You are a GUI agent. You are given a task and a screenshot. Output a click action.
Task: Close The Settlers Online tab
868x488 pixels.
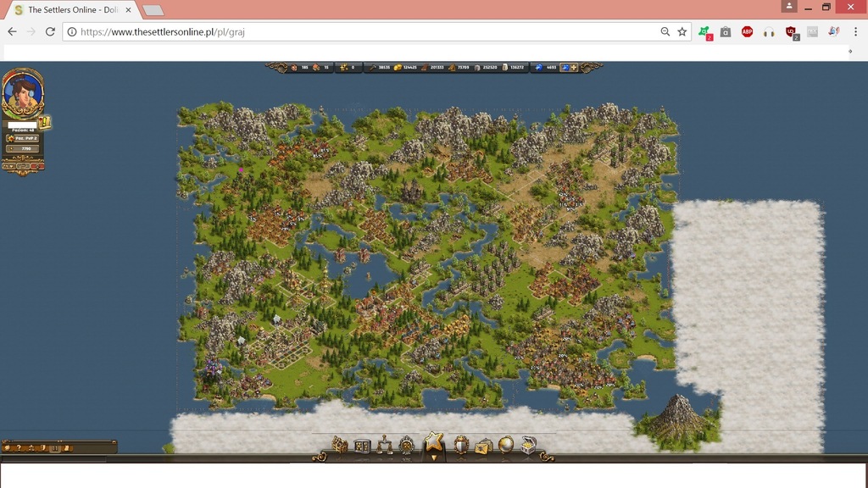pyautogui.click(x=129, y=10)
